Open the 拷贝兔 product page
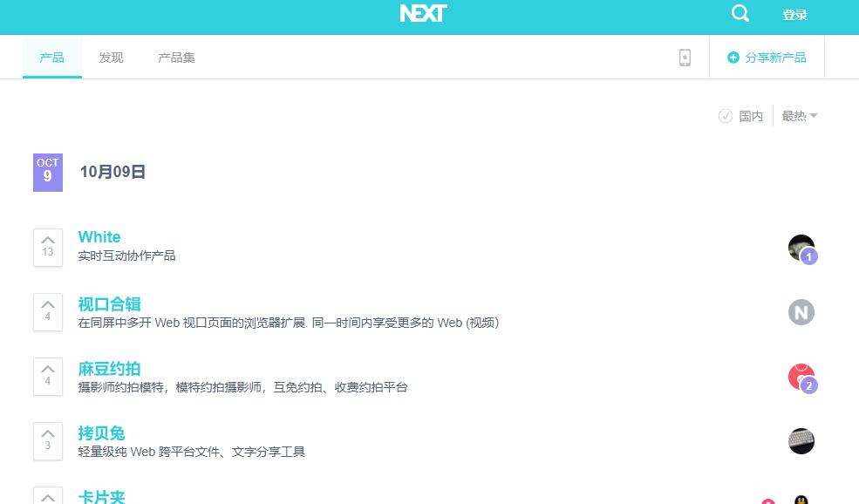859x504 pixels. pos(101,432)
